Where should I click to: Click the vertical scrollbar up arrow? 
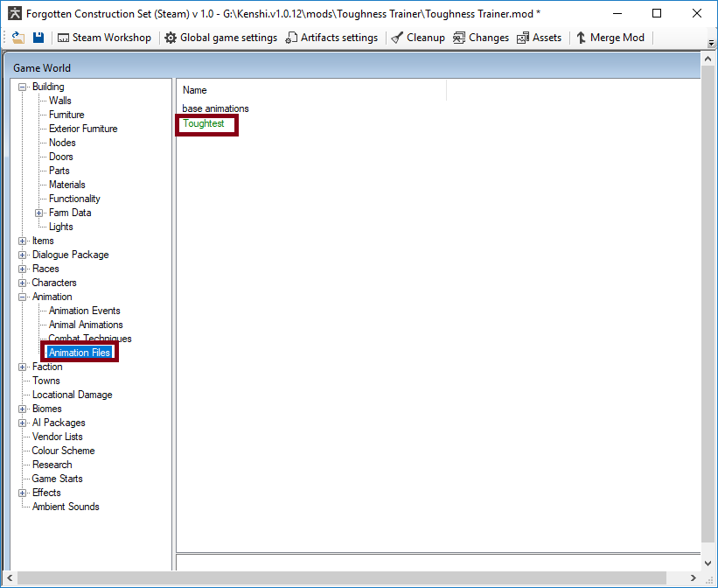click(x=708, y=59)
